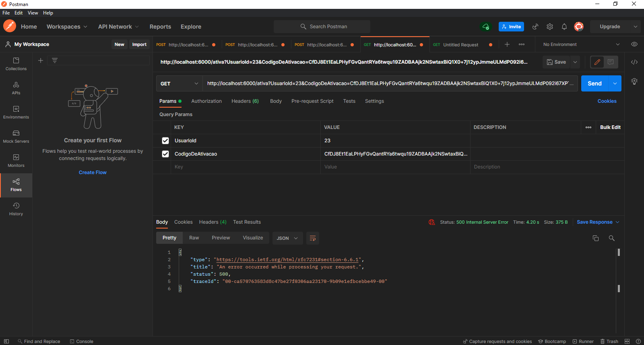
Task: Open the JSON format dropdown
Action: coord(287,238)
